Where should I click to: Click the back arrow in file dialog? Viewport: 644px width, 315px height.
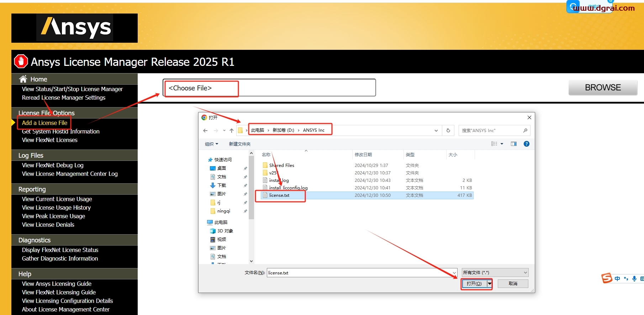[205, 131]
